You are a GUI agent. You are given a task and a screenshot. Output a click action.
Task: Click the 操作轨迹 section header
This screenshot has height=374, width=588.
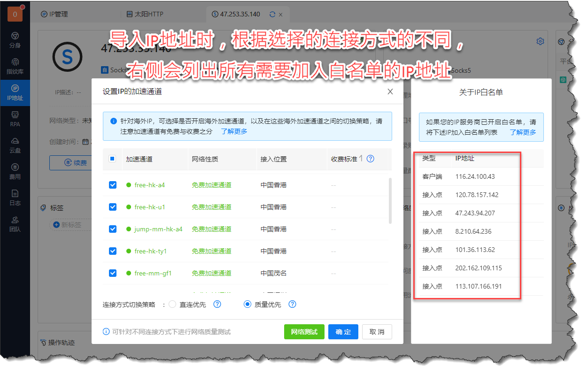click(x=57, y=343)
